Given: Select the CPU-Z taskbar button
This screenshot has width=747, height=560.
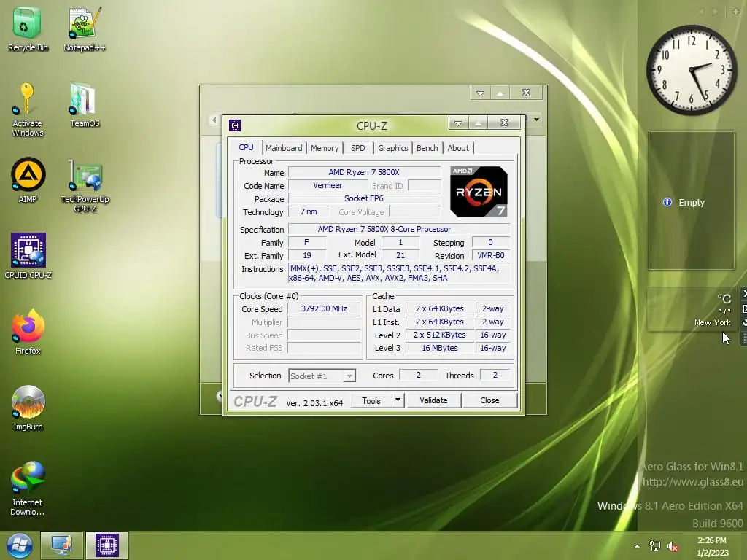Looking at the screenshot, I should click(x=107, y=545).
